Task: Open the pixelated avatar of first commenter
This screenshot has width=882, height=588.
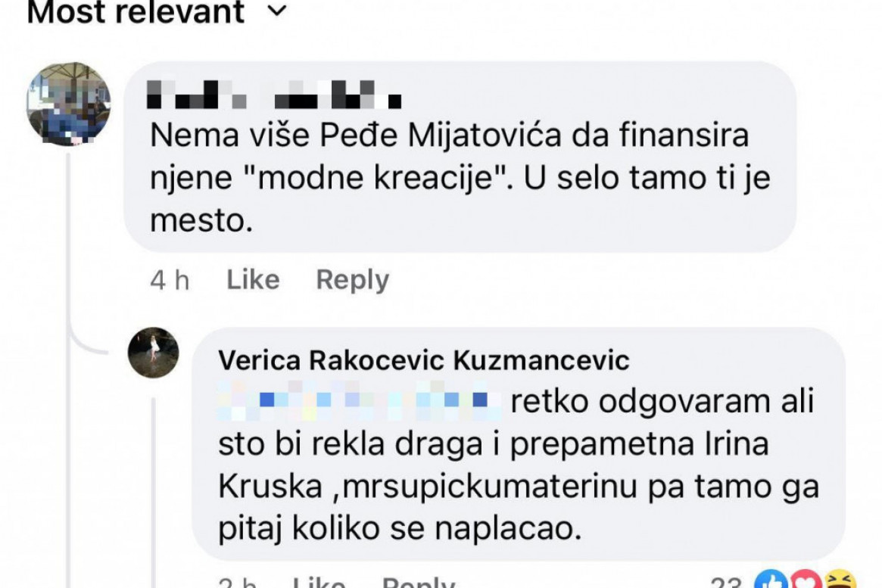Action: coord(69,104)
